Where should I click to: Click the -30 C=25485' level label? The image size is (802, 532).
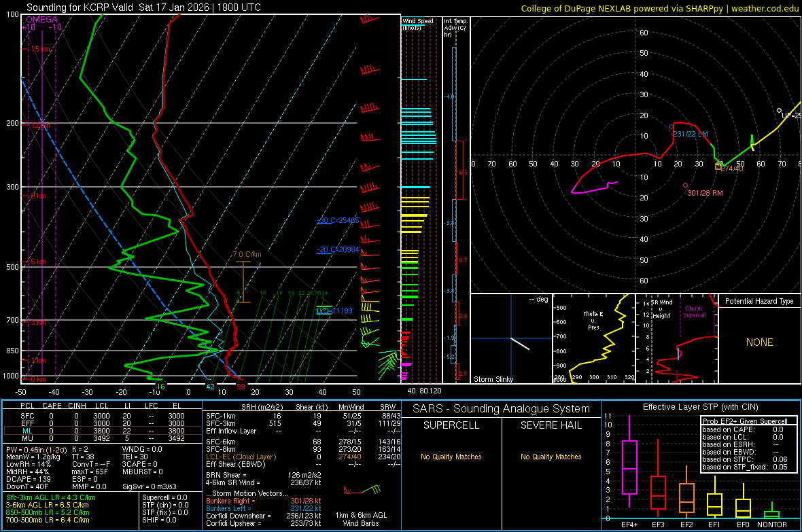[x=338, y=220]
